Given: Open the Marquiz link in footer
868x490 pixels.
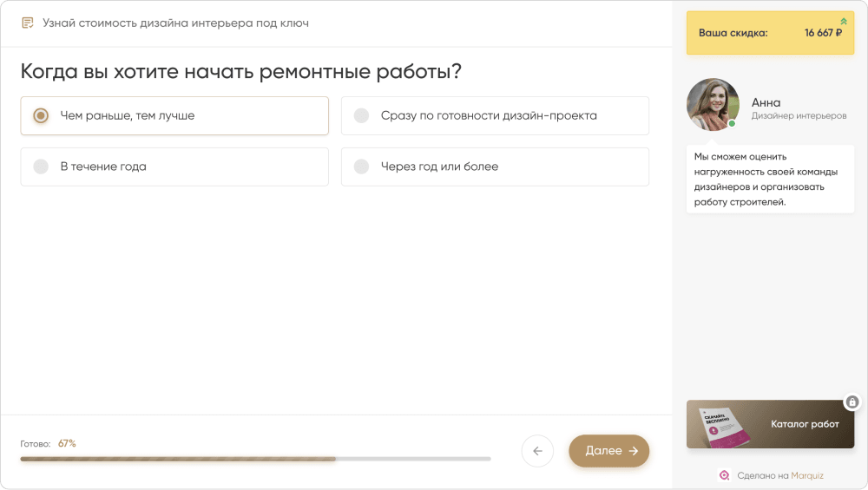Looking at the screenshot, I should pyautogui.click(x=807, y=475).
